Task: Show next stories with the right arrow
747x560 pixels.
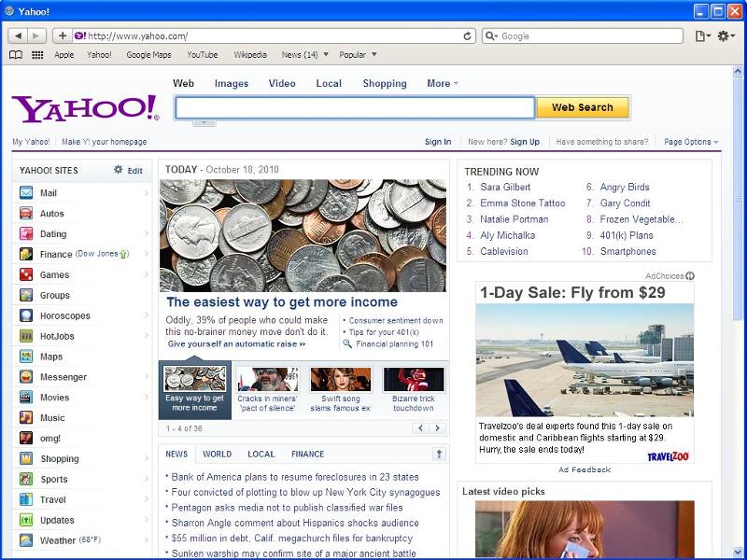Action: pos(437,428)
